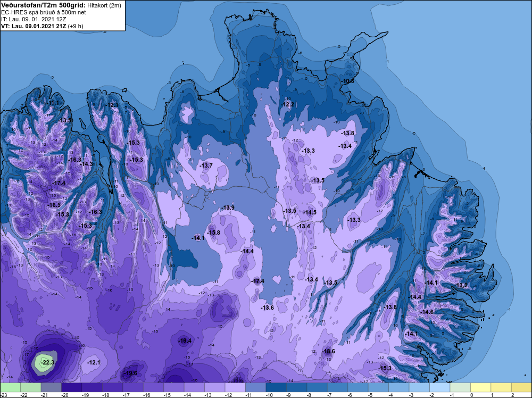The width and height of the screenshot is (532, 398).
Task: Click the -11.1 temperature label
Action: click(52, 103)
